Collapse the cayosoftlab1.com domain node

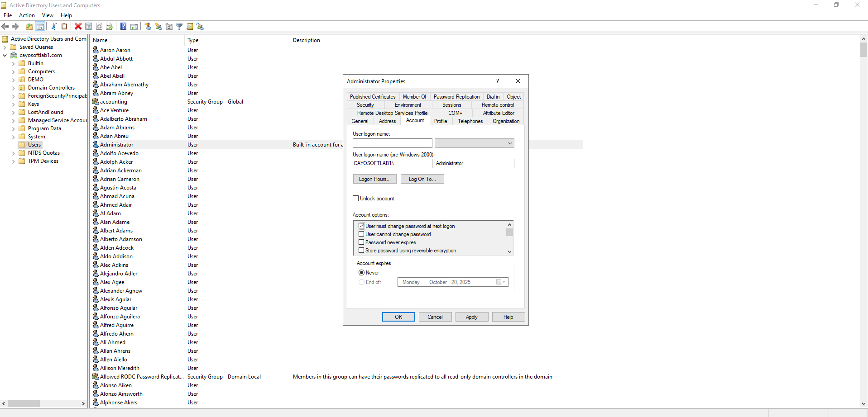5,55
